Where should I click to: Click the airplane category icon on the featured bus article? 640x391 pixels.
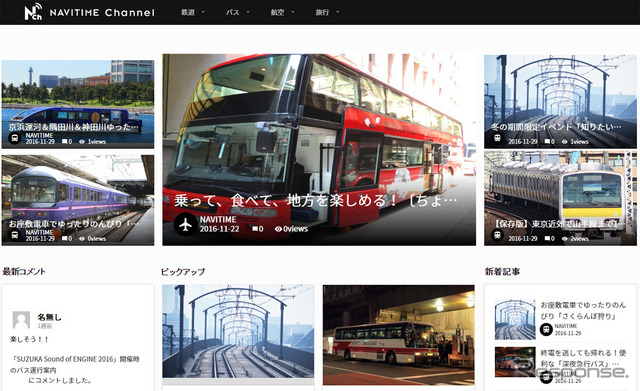pyautogui.click(x=186, y=224)
